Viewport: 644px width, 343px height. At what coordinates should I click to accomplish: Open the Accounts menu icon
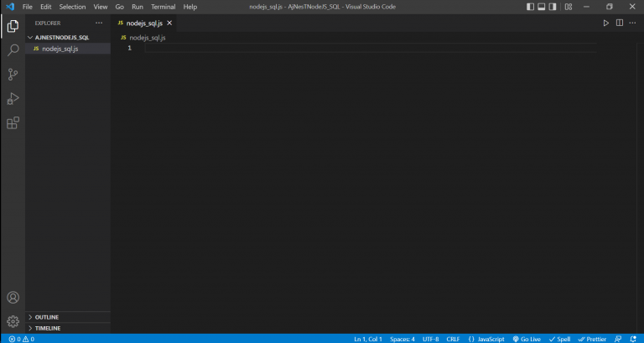tap(13, 298)
